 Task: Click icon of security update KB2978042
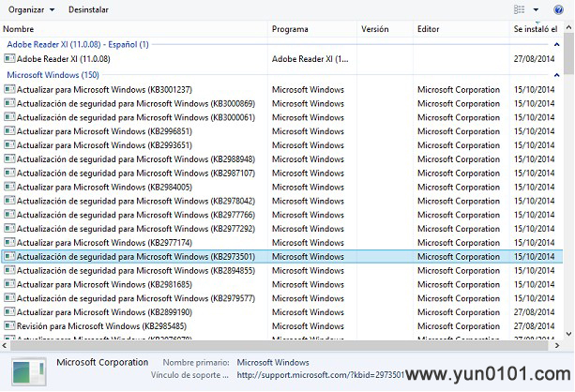click(x=9, y=201)
